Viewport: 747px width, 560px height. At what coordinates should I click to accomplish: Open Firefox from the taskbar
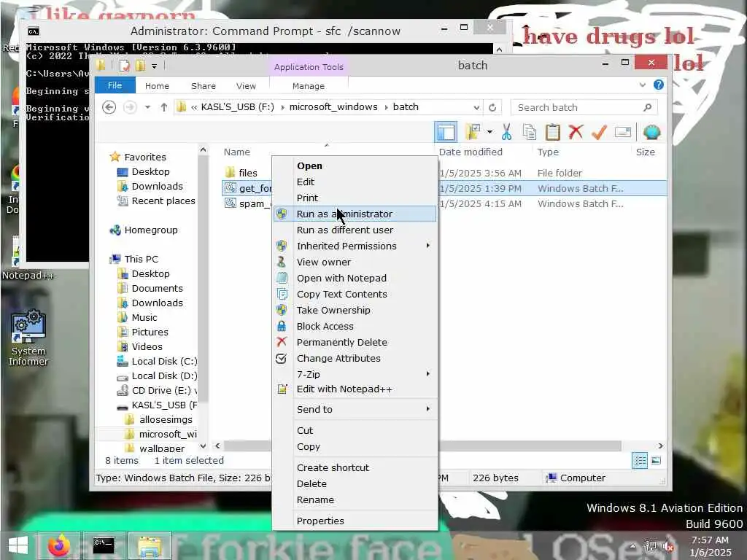58,545
